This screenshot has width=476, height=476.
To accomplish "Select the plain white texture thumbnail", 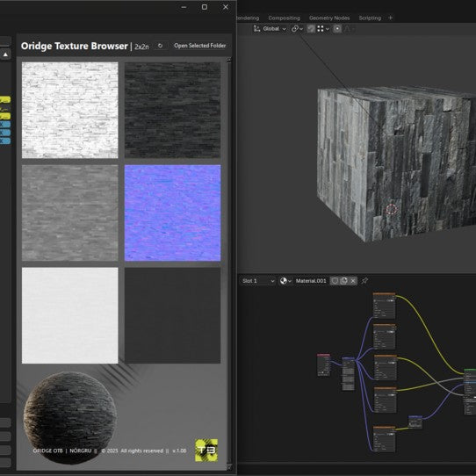I will (x=70, y=315).
